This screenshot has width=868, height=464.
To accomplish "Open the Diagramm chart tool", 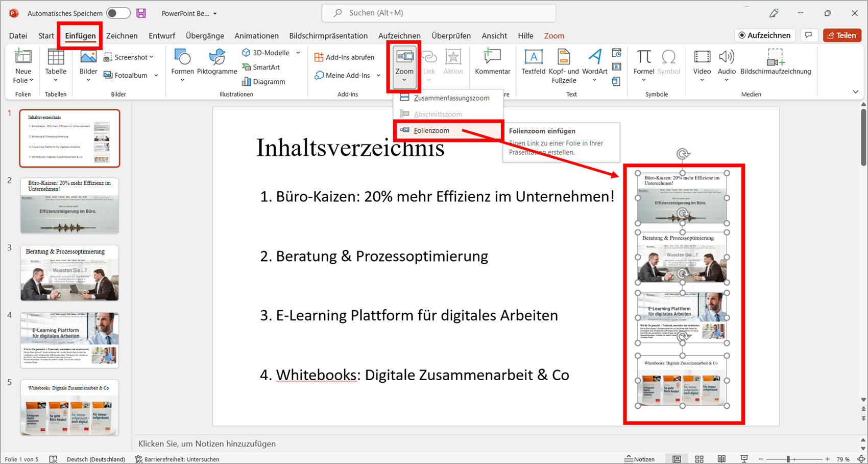I will (263, 81).
